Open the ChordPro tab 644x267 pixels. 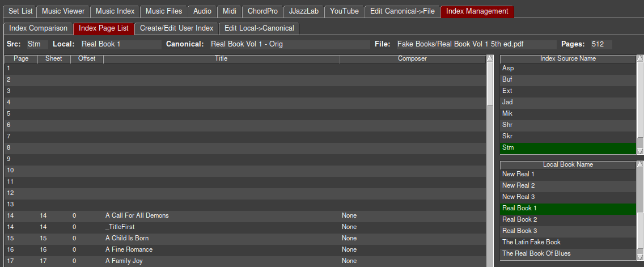(x=262, y=11)
